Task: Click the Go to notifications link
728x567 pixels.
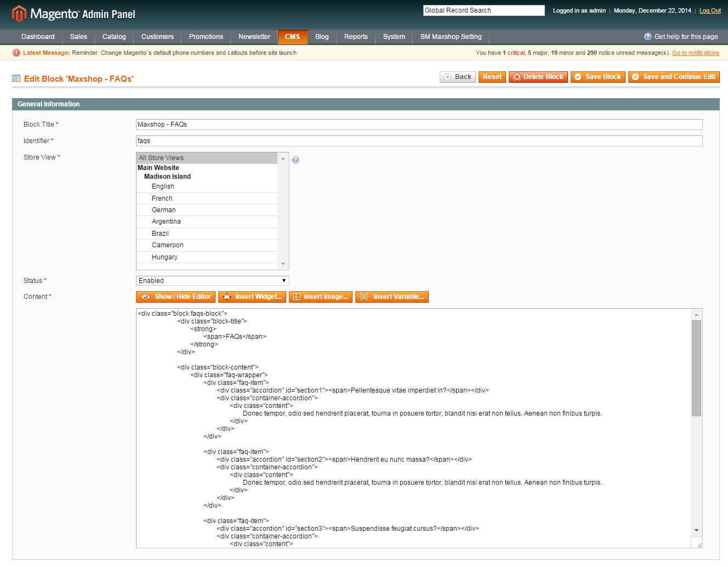Action: tap(696, 53)
